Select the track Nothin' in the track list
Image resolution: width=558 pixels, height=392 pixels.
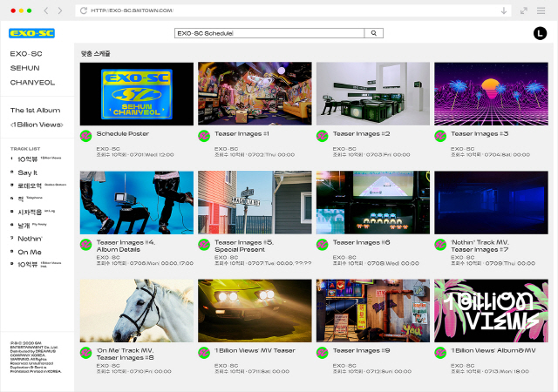(x=28, y=238)
